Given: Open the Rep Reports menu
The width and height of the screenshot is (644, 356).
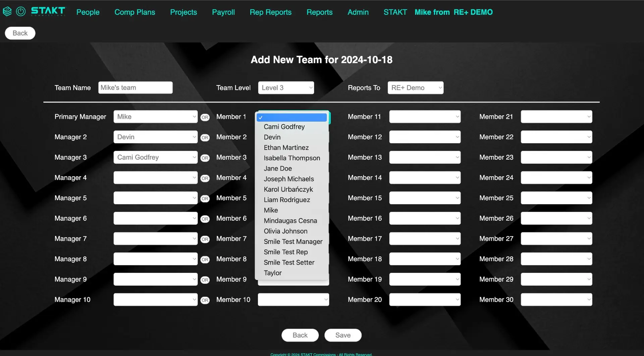Looking at the screenshot, I should (271, 12).
